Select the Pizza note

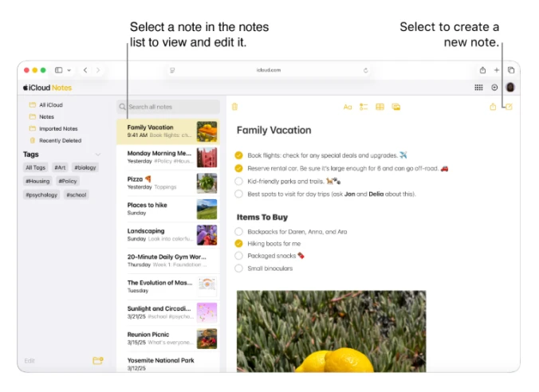point(168,183)
